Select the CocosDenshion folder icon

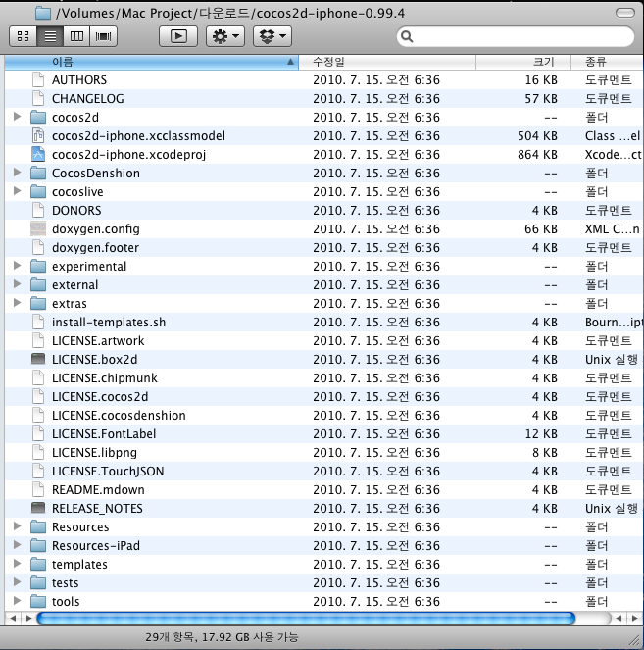tap(38, 173)
